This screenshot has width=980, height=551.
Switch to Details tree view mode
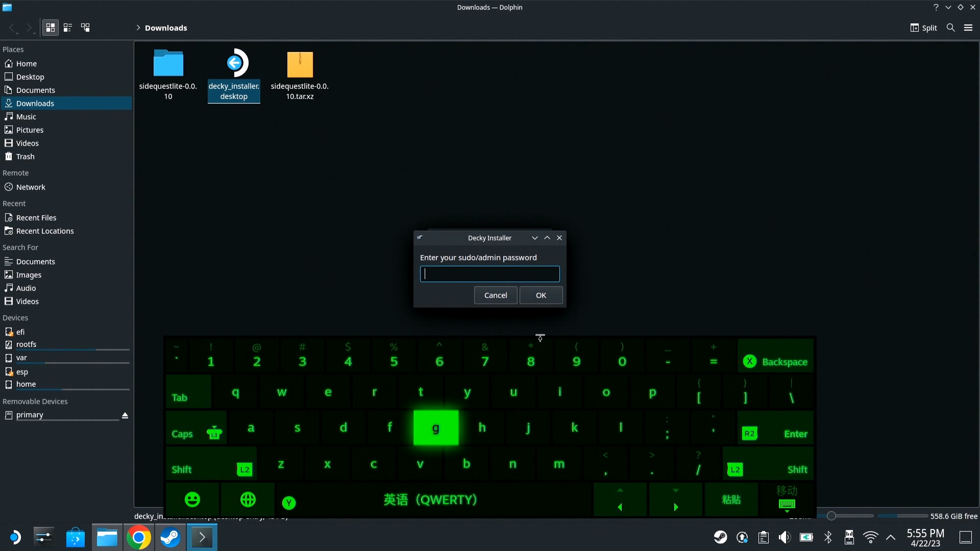point(85,28)
